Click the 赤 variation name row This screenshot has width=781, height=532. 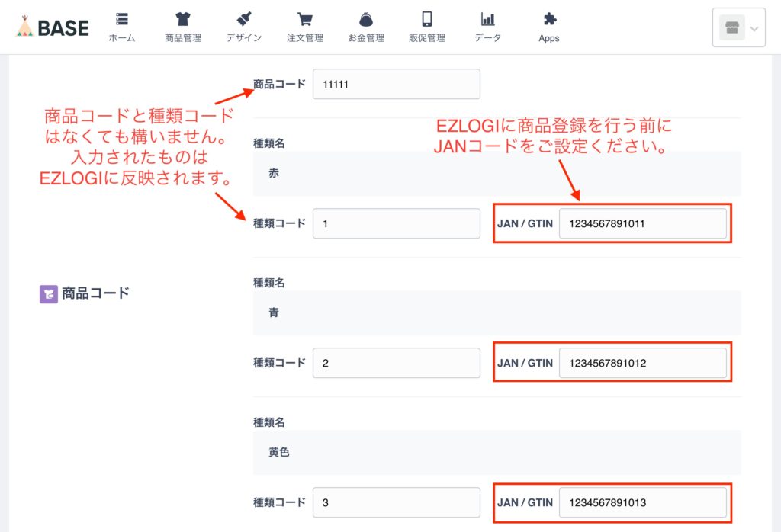pos(497,174)
